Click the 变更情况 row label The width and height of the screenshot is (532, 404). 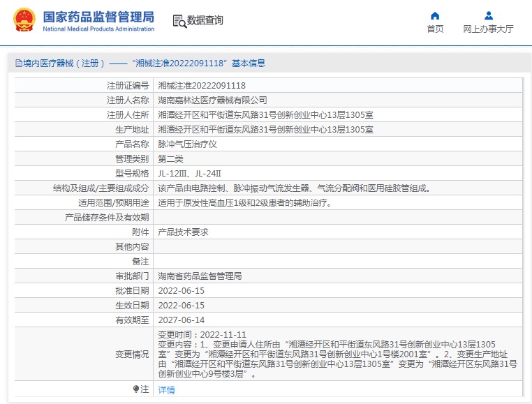[132, 354]
